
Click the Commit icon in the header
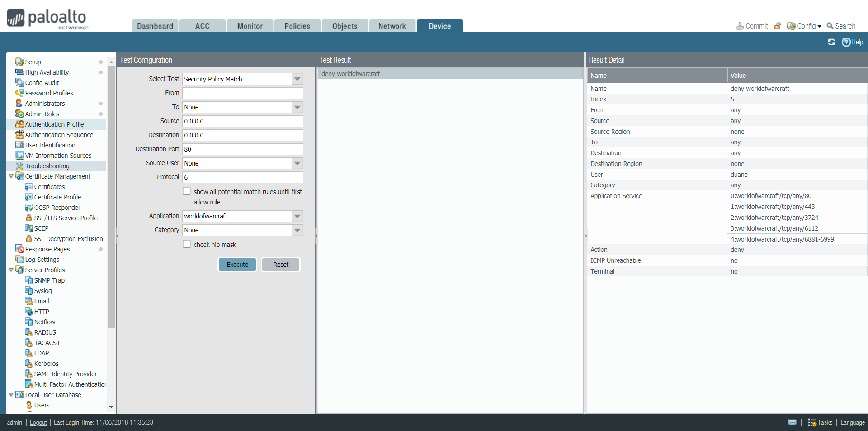740,26
